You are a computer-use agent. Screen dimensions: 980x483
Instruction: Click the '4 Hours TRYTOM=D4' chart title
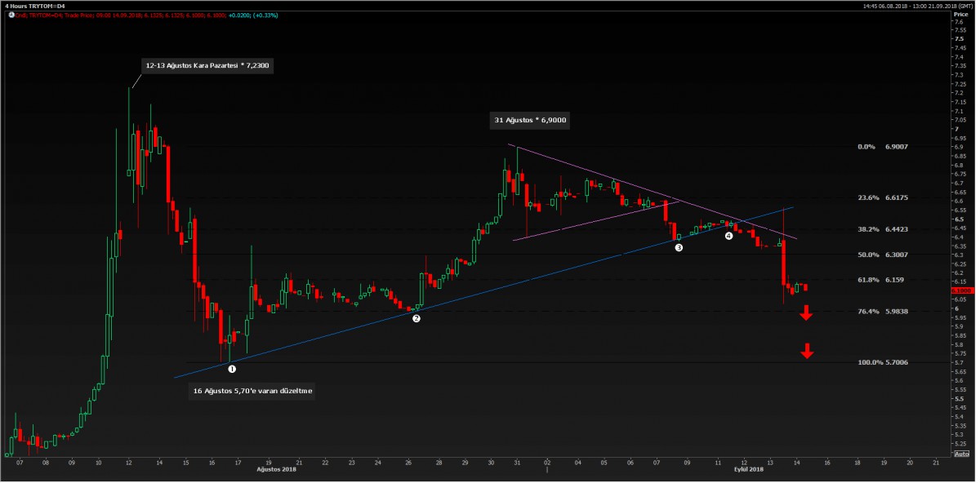pyautogui.click(x=34, y=6)
